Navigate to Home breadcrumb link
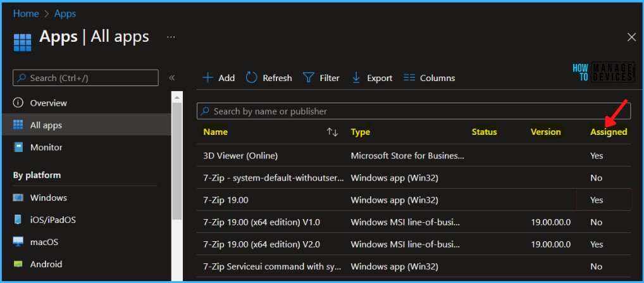The width and height of the screenshot is (644, 283). point(26,13)
